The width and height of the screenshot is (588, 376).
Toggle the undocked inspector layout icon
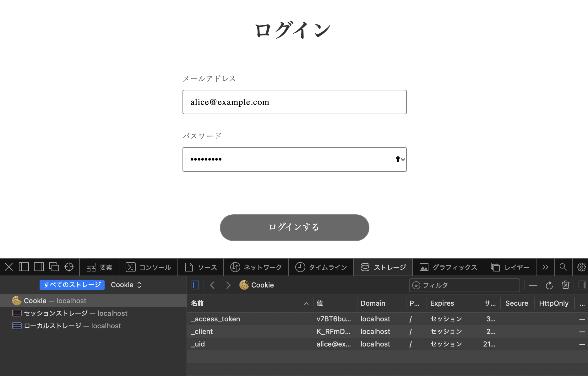(x=54, y=267)
